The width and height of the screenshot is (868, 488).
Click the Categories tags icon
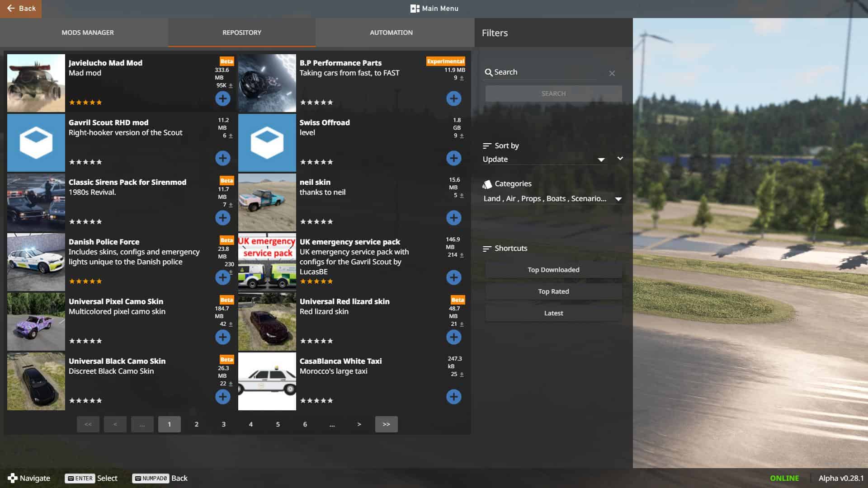pyautogui.click(x=487, y=184)
